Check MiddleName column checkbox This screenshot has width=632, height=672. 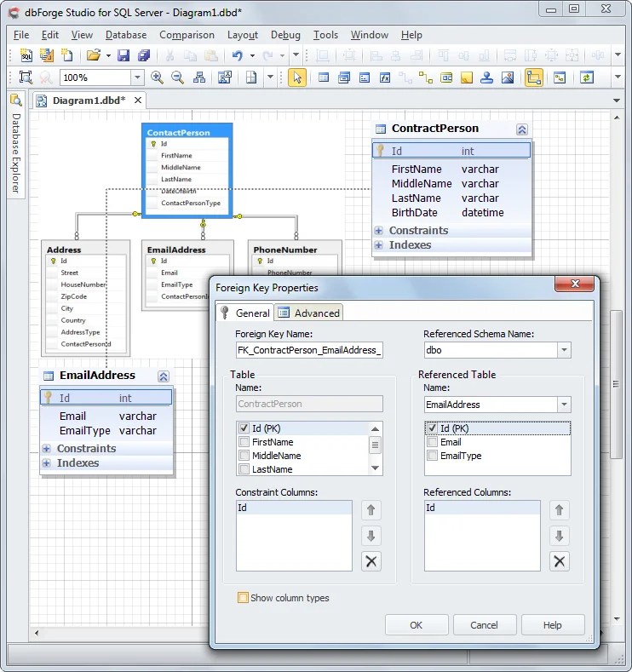pos(244,456)
